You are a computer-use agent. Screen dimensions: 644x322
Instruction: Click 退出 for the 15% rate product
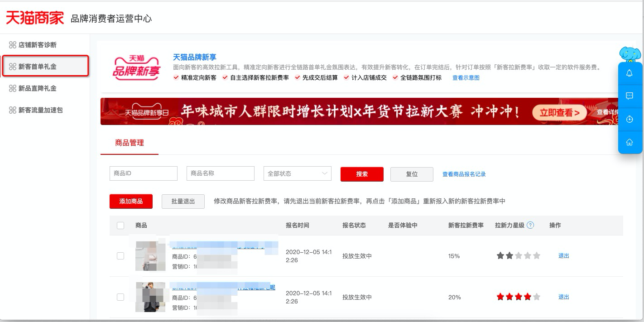564,256
